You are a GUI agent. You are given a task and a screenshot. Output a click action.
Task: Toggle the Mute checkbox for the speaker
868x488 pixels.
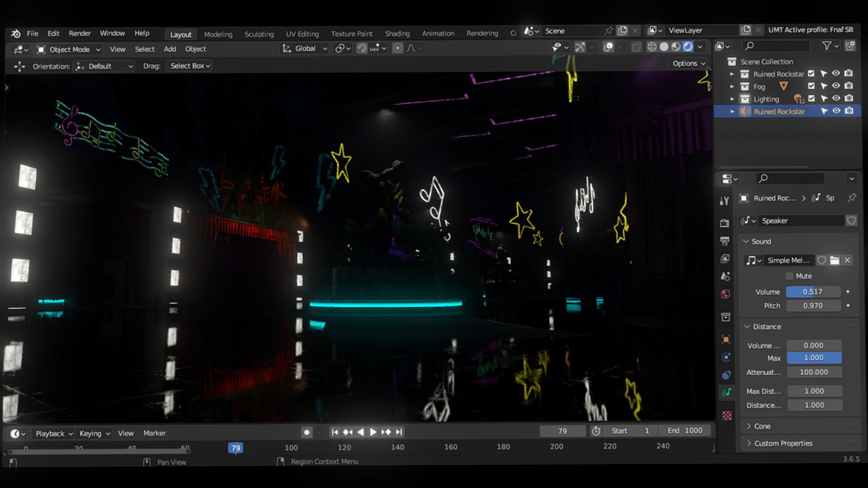tap(790, 276)
